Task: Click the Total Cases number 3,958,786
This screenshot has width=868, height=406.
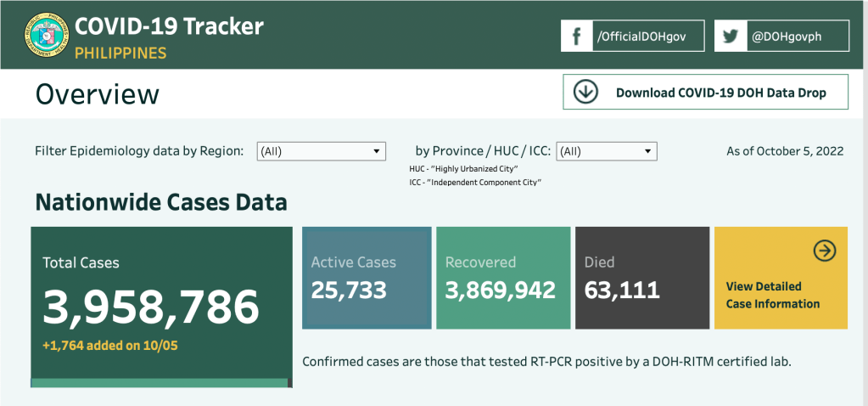Action: [151, 307]
